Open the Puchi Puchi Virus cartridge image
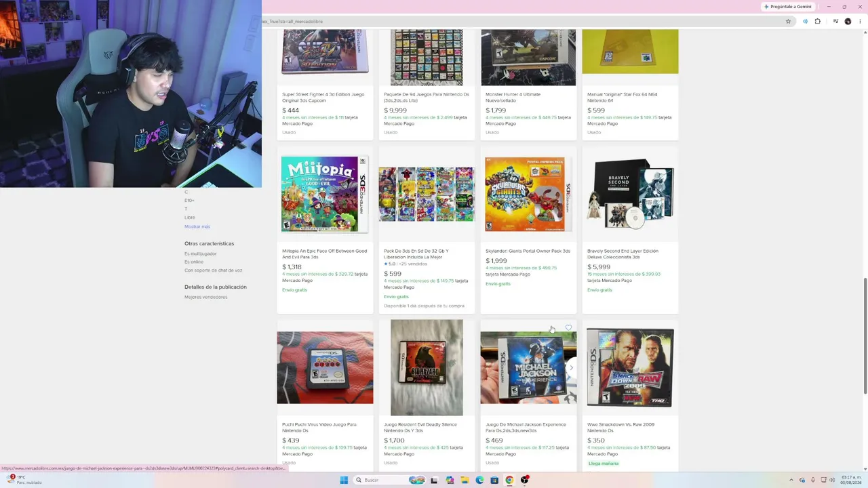Image resolution: width=868 pixels, height=488 pixels. click(325, 368)
